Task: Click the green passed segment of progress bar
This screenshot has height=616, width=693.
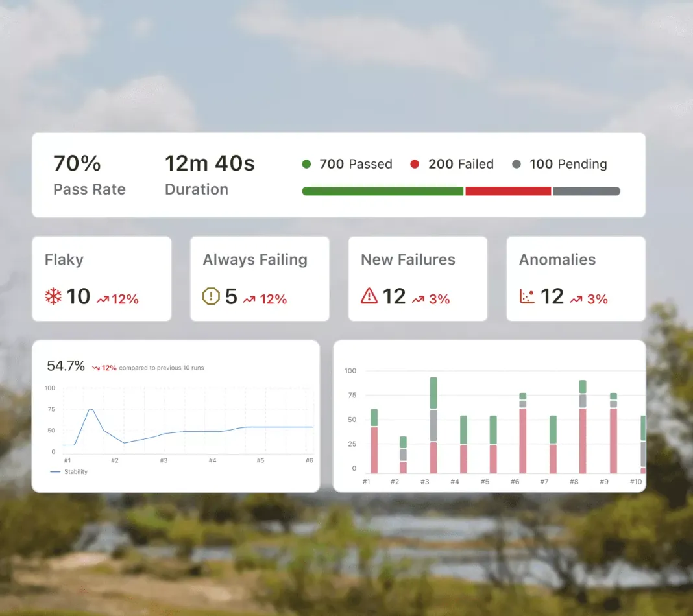Action: pos(383,191)
